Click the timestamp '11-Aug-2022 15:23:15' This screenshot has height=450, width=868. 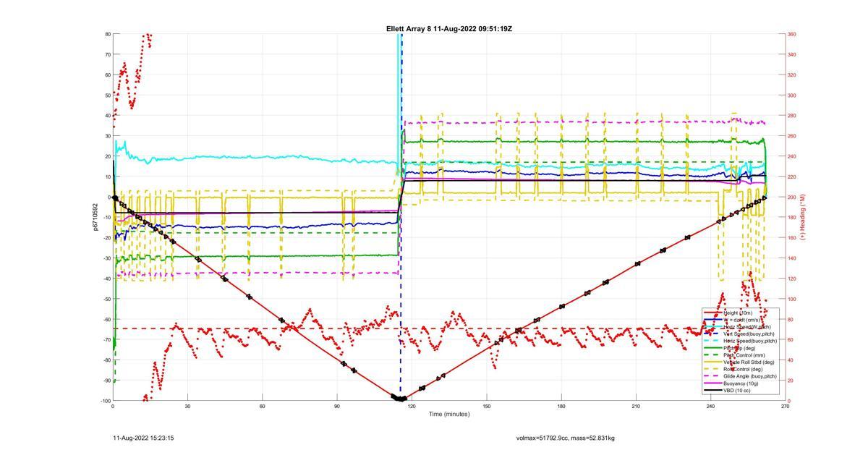[143, 438]
